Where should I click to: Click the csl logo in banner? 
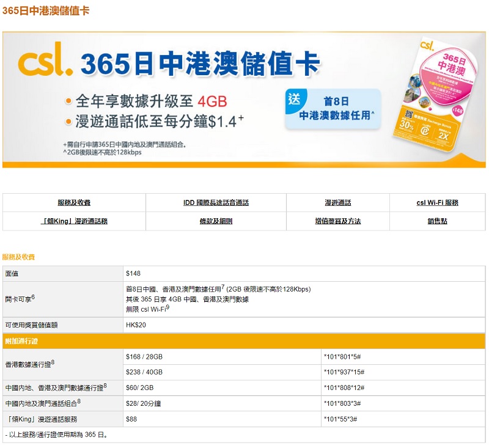[x=45, y=59]
